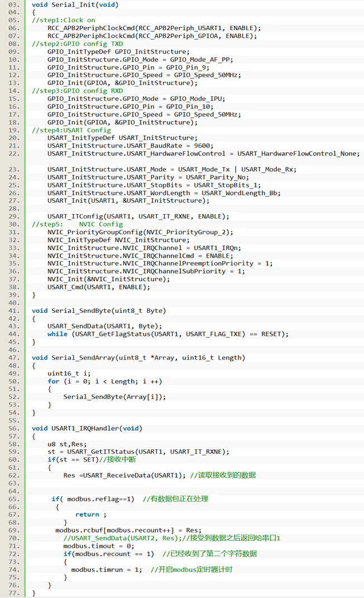364x598 pixels.
Task: Click the USART_ITConfig USART_IT_RXNE line
Action: [138, 217]
